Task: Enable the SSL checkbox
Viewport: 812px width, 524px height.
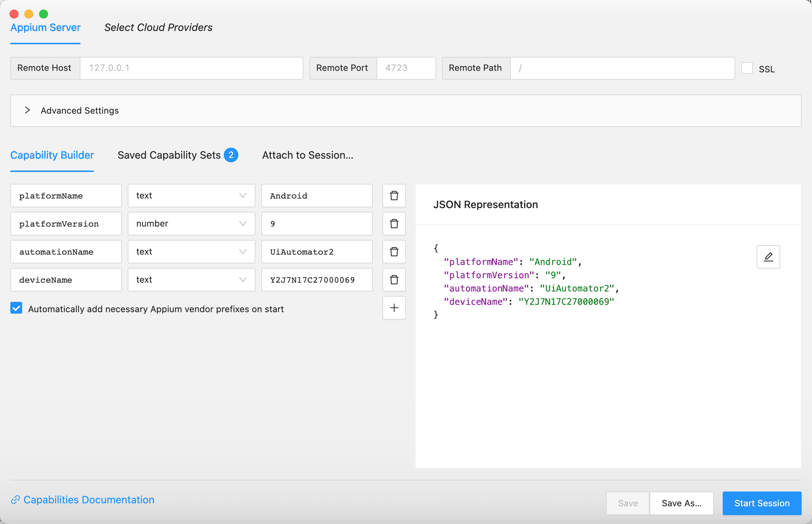Action: [747, 68]
